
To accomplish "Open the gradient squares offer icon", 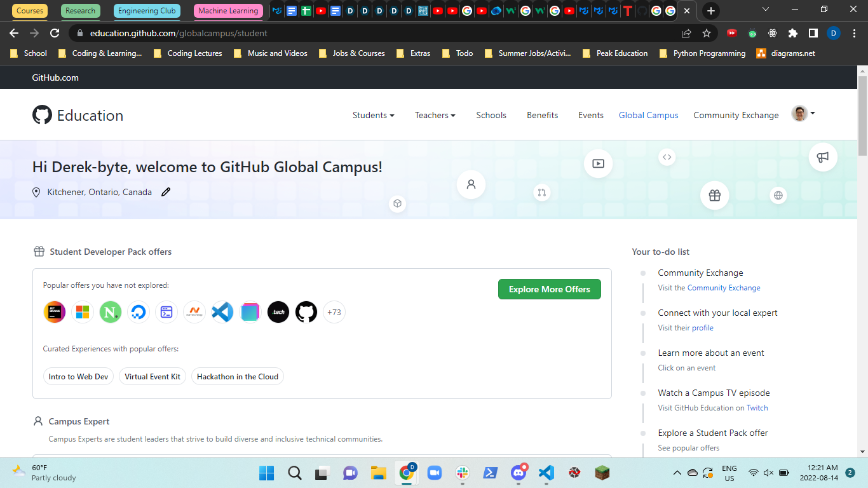I will tap(250, 312).
